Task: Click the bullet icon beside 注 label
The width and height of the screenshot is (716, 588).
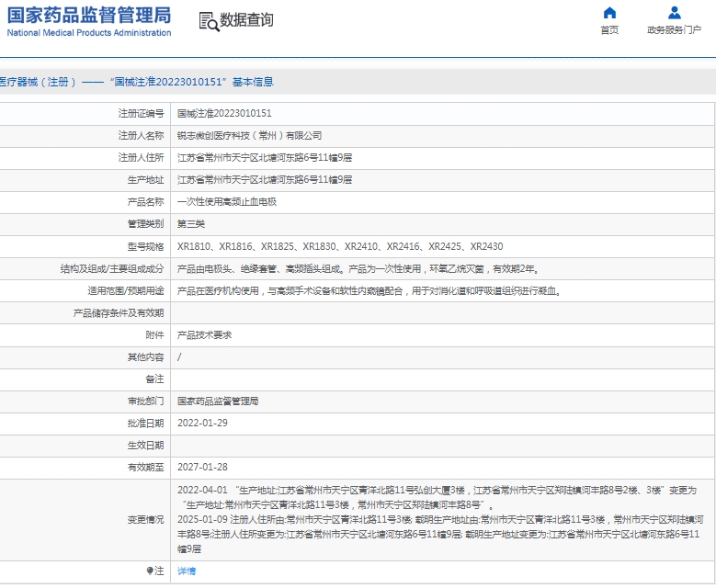Action: [x=150, y=571]
